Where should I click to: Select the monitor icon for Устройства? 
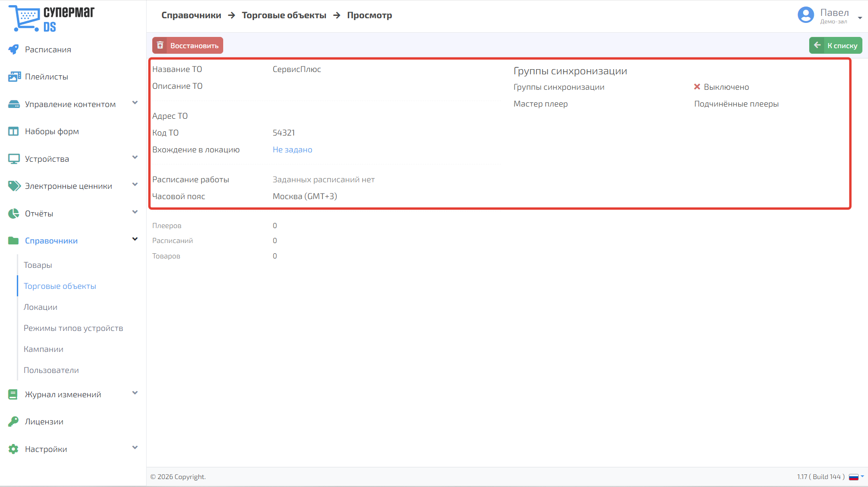[x=14, y=159]
